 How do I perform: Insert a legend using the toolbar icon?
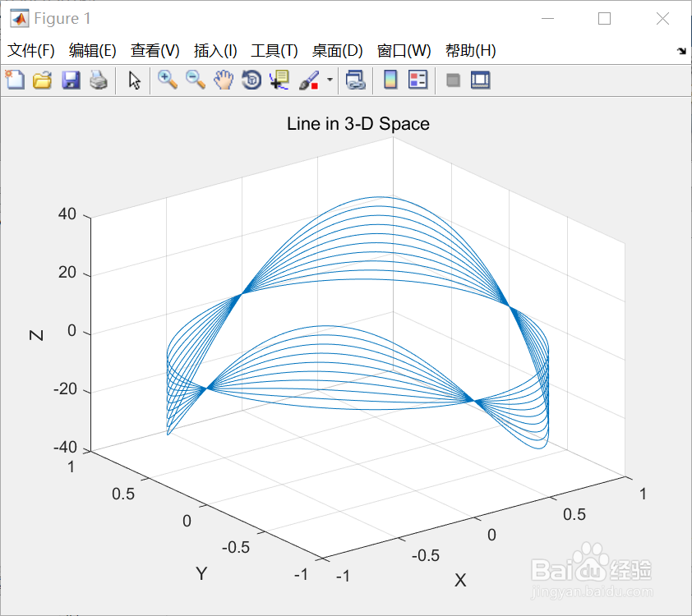[418, 80]
